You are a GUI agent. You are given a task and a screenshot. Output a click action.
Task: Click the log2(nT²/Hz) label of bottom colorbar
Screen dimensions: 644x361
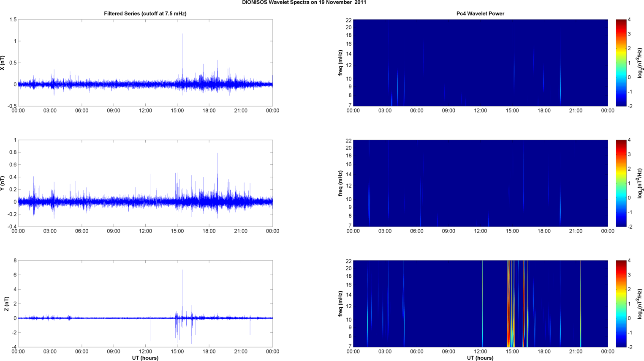pyautogui.click(x=640, y=304)
